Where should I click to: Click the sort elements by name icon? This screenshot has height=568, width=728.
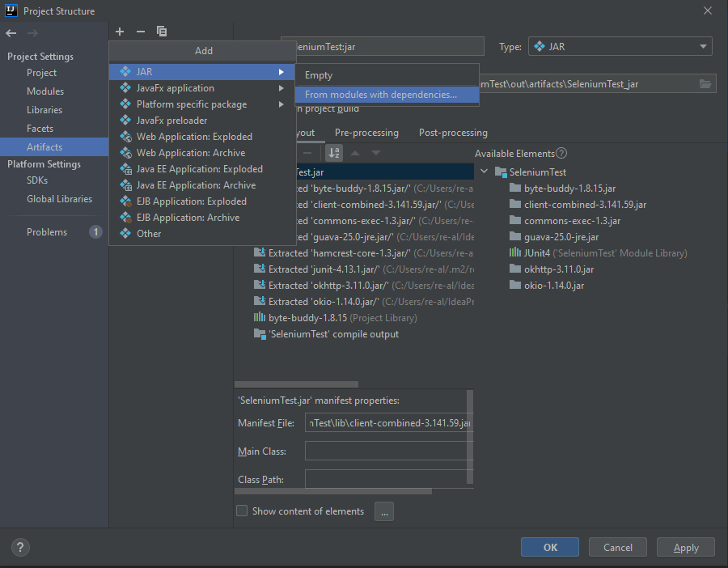click(334, 153)
